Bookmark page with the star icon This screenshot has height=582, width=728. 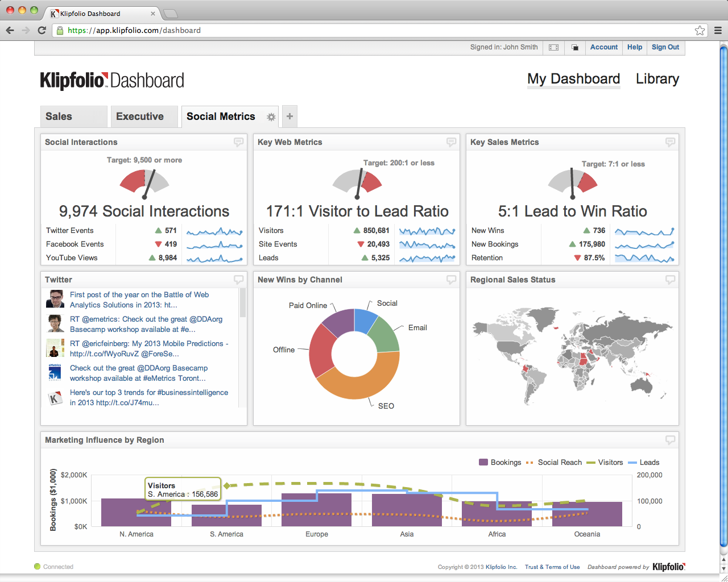pos(700,31)
